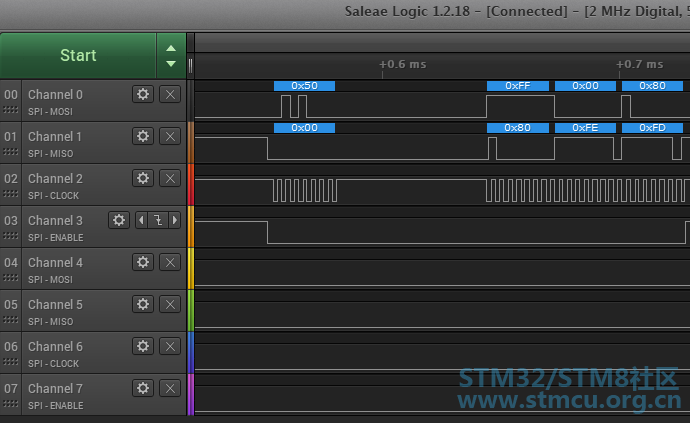The width and height of the screenshot is (690, 423).
Task: Open Channel 3 settings gear
Action: (x=119, y=220)
